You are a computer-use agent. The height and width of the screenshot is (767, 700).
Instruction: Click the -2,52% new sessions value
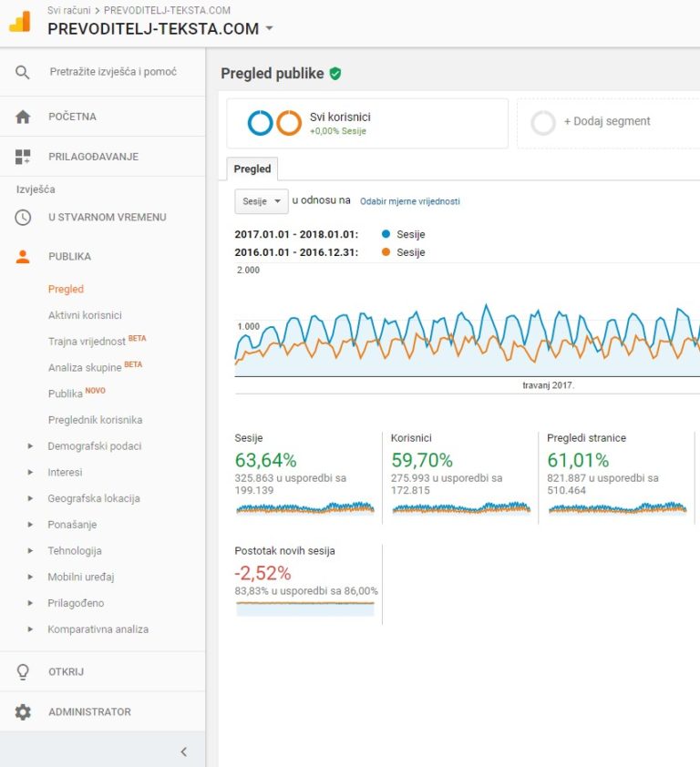(262, 573)
